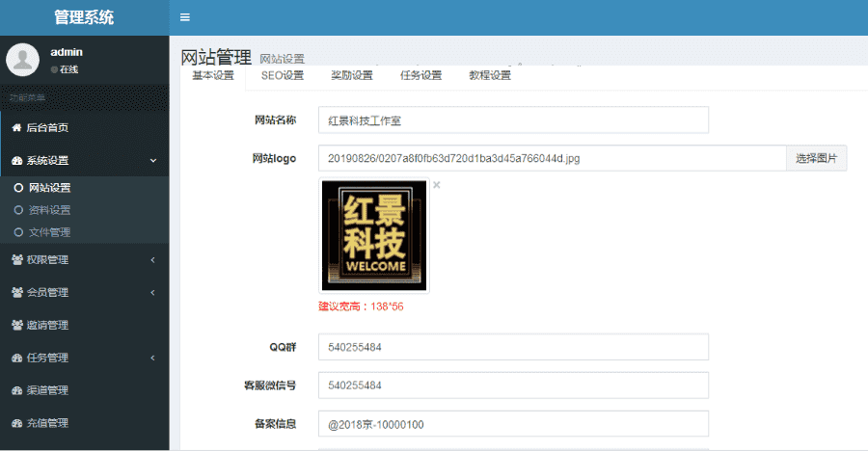Open 后台首页 home icon
The image size is (868, 451).
(x=16, y=128)
